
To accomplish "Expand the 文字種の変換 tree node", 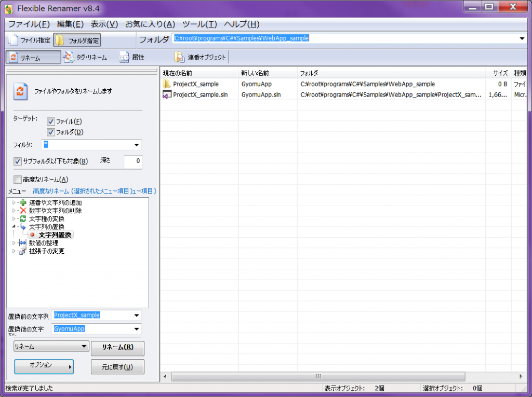I will (14, 218).
